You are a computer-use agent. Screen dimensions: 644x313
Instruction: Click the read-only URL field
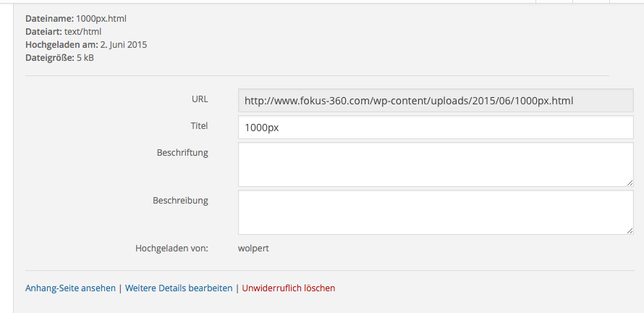coord(435,101)
